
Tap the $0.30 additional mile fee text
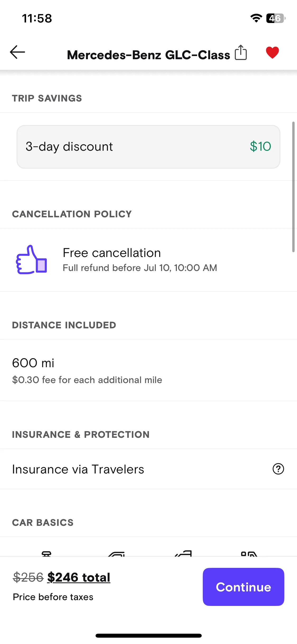click(87, 380)
